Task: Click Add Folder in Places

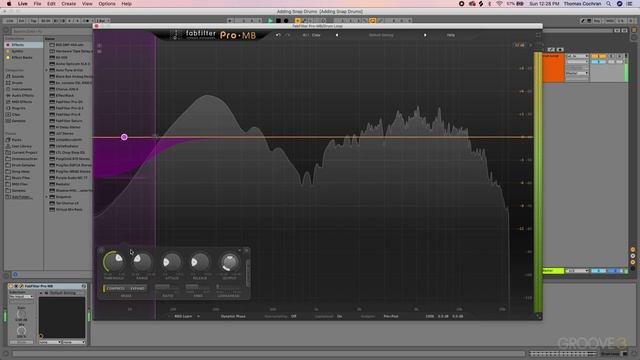Action: (x=22, y=197)
